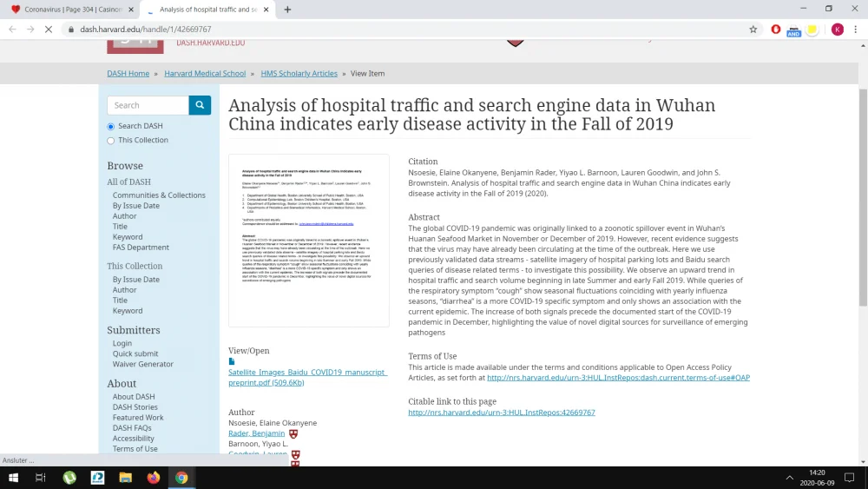Click By Issue Date under All of DASH
Screen dimensions: 868x489
pyautogui.click(x=135, y=206)
